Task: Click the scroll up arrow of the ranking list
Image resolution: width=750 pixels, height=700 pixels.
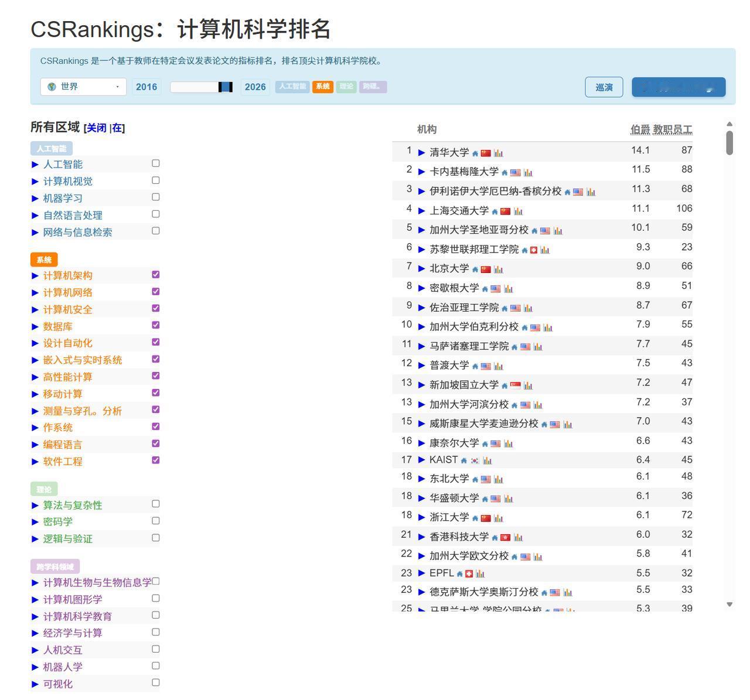Action: (x=729, y=124)
